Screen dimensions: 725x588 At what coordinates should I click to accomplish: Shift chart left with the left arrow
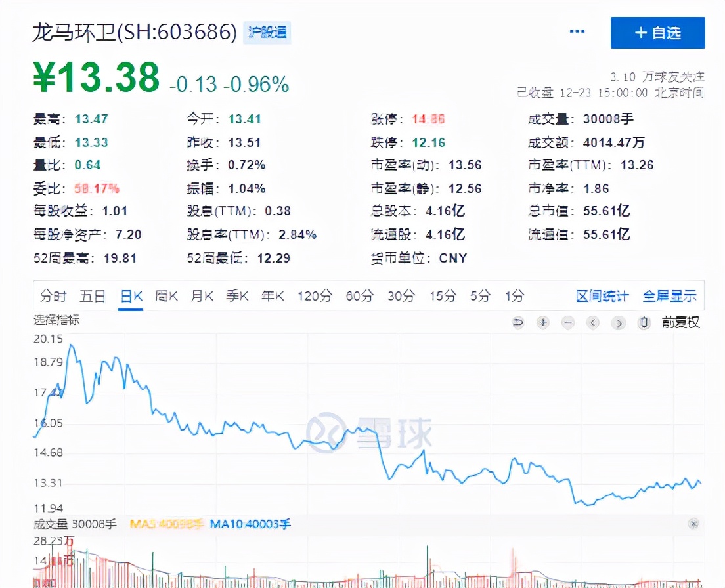[593, 322]
